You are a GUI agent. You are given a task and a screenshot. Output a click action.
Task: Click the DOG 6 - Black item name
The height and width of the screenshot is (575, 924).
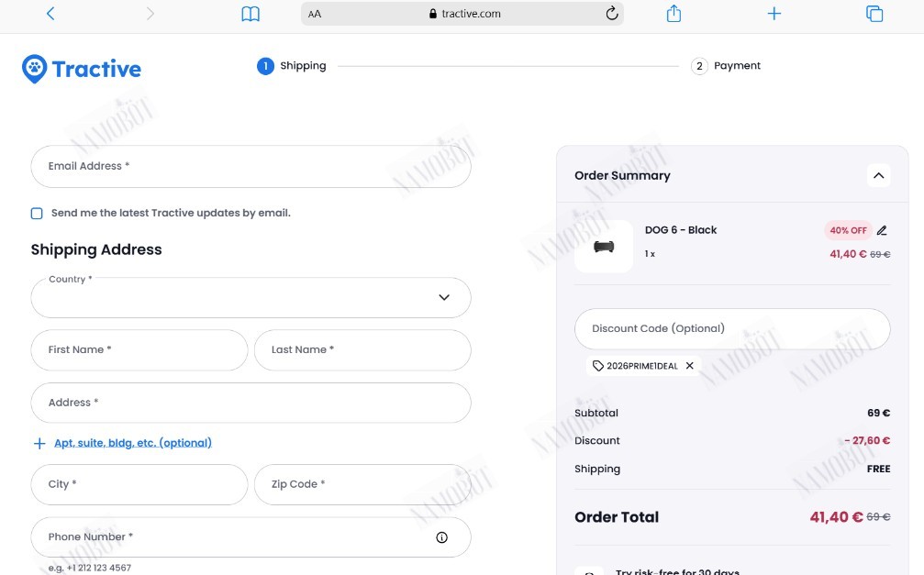tap(681, 230)
